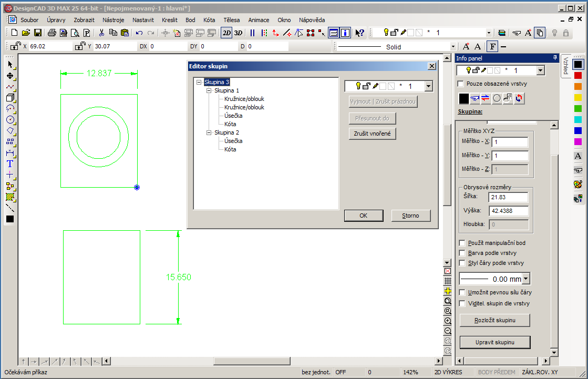Pick the blue color swatch
Screen dimensions: 588x379
click(x=578, y=130)
